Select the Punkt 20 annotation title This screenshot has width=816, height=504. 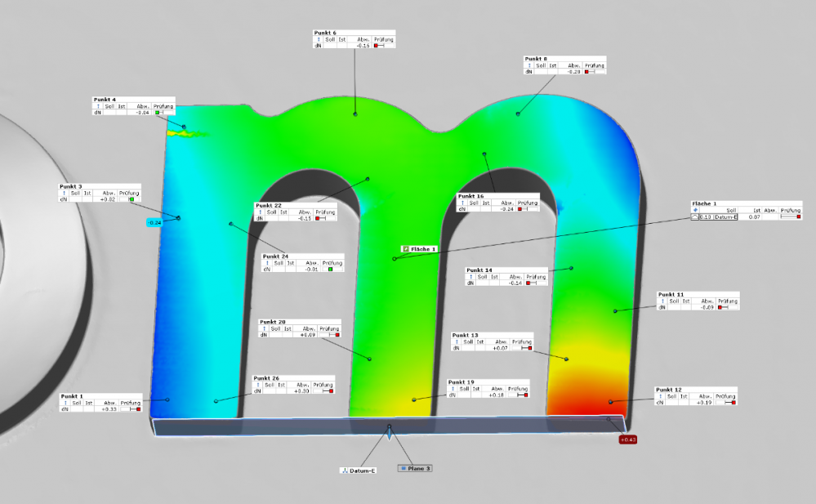(x=273, y=322)
